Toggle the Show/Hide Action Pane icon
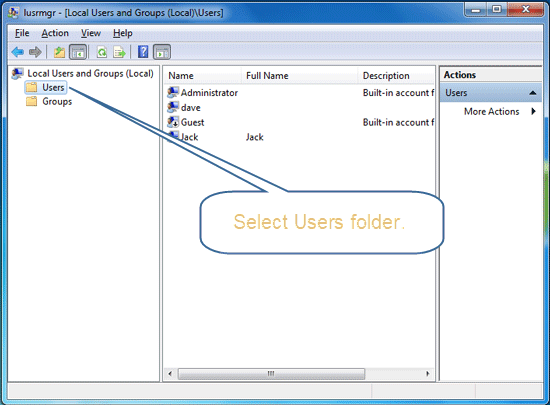Viewport: 550px width, 405px height. (x=162, y=52)
